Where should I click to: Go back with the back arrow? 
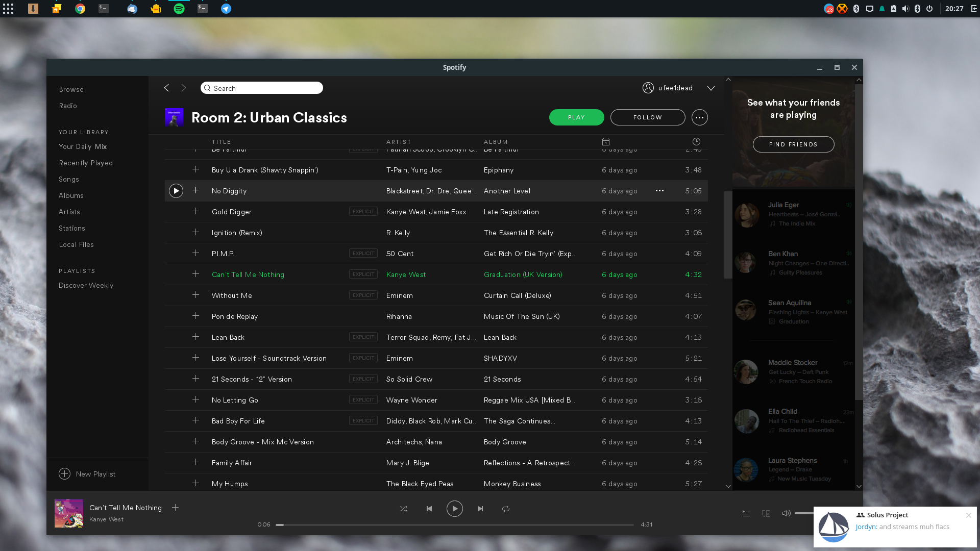pos(166,88)
